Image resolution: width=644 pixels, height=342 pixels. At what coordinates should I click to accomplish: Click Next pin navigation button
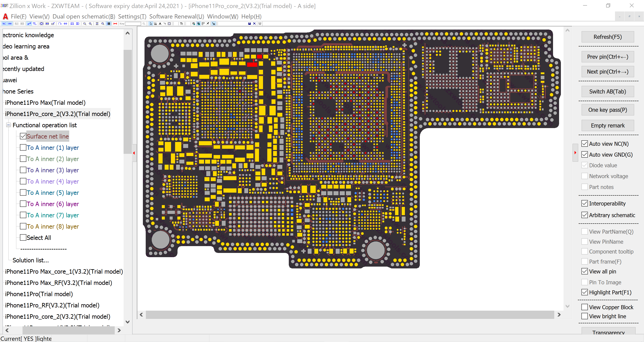[607, 71]
